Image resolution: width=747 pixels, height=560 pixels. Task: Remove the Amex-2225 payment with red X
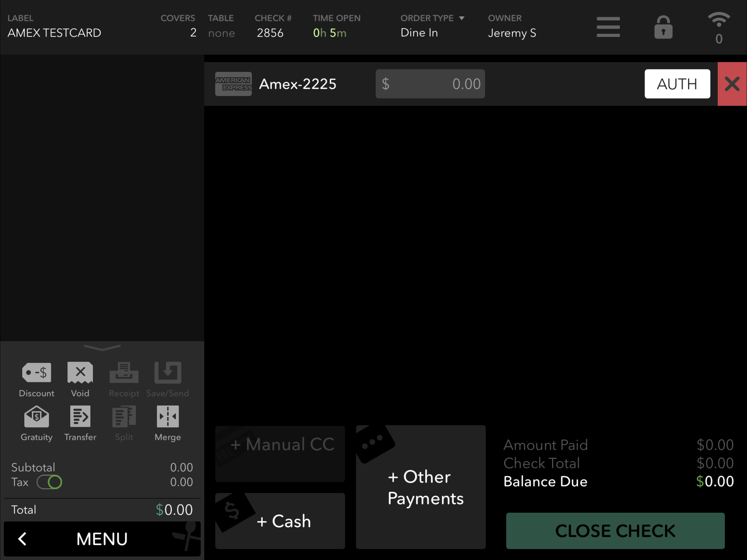(732, 84)
